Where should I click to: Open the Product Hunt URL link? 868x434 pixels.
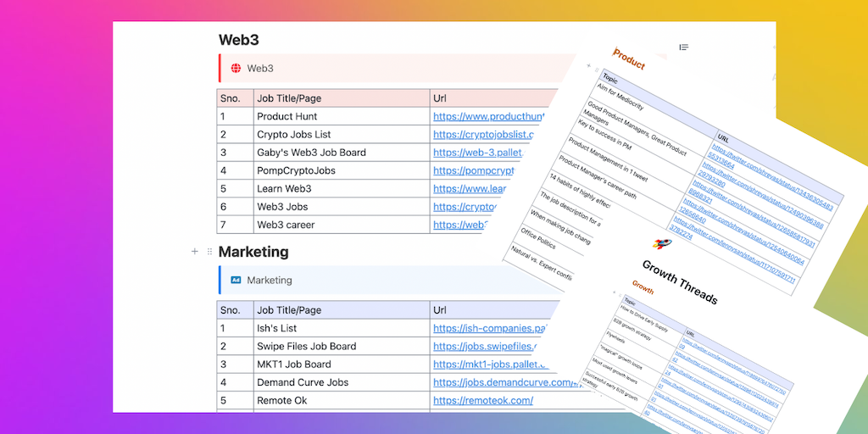coord(489,117)
